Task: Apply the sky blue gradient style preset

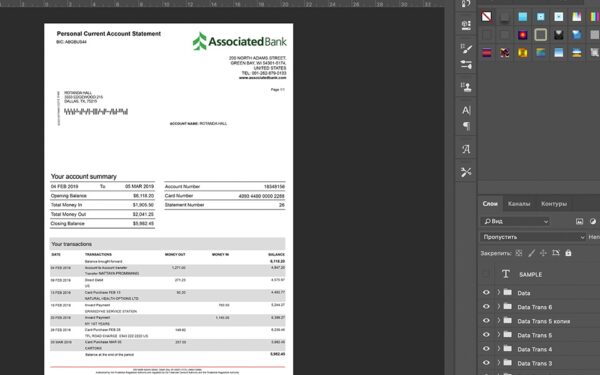Action: coord(559,52)
